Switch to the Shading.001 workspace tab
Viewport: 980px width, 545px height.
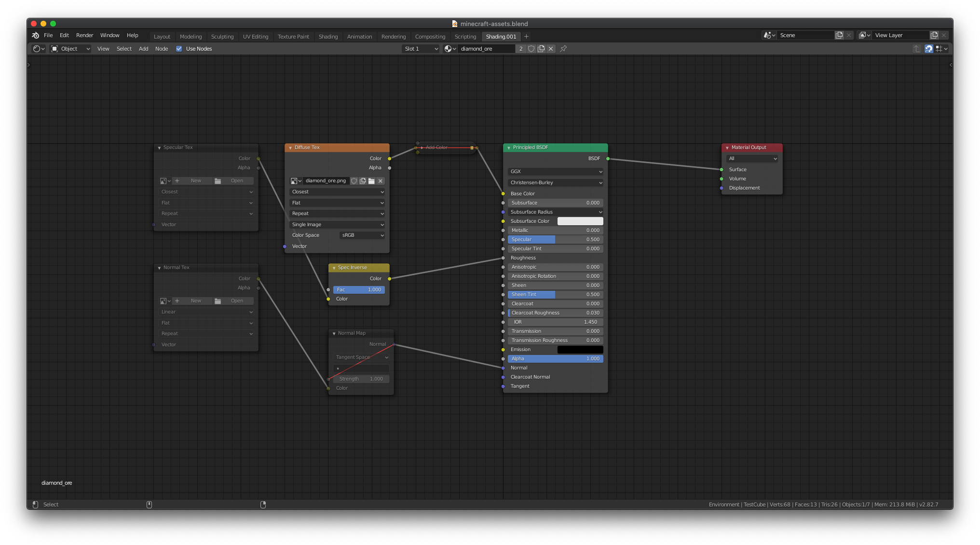[x=501, y=36]
